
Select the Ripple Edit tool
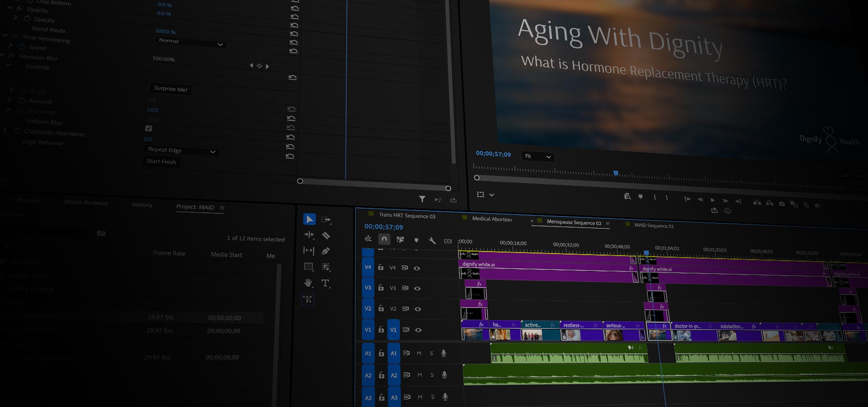pos(309,235)
